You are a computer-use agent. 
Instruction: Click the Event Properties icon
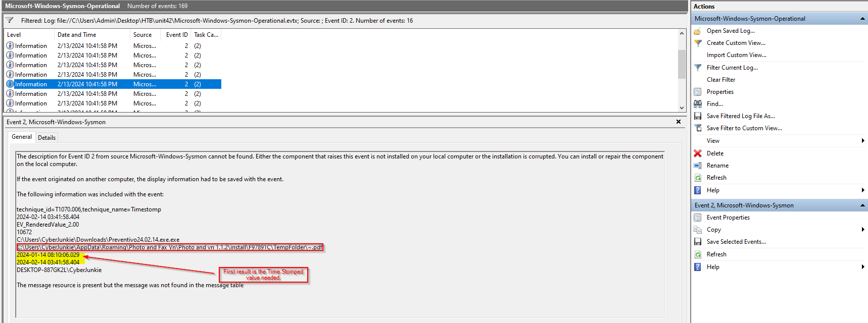click(698, 218)
